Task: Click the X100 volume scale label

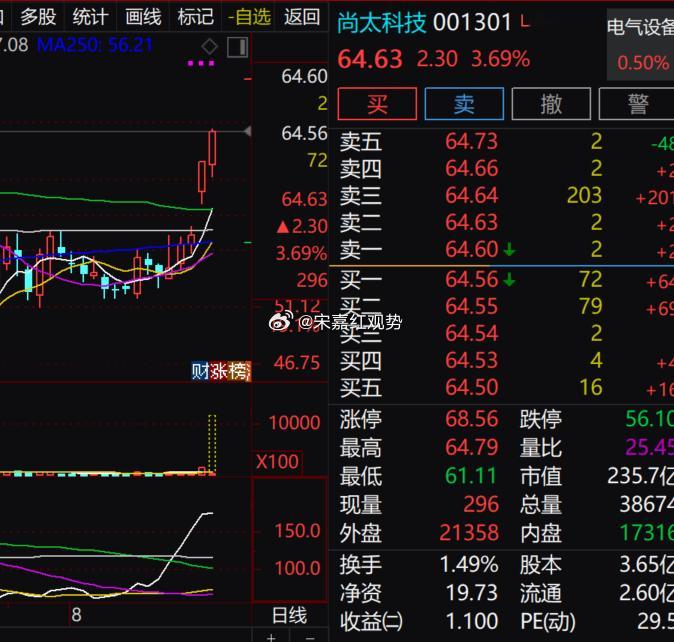Action: [x=277, y=462]
